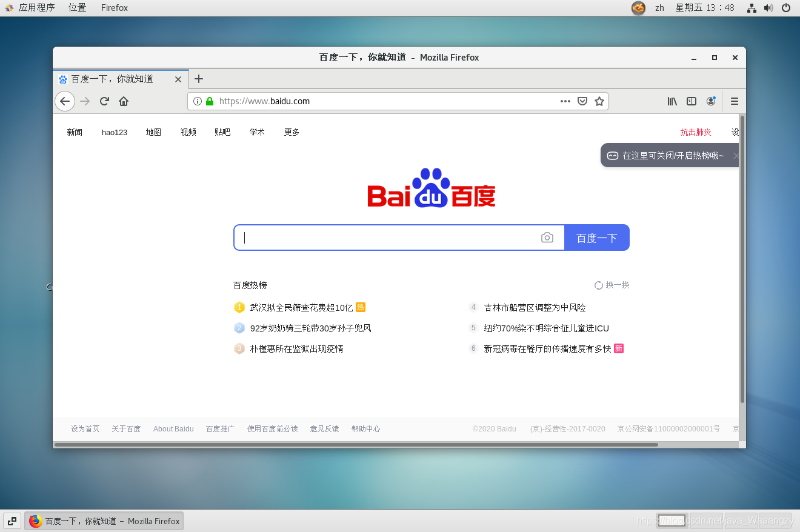Click the 百度热榜 heading
This screenshot has width=800, height=532.
250,285
